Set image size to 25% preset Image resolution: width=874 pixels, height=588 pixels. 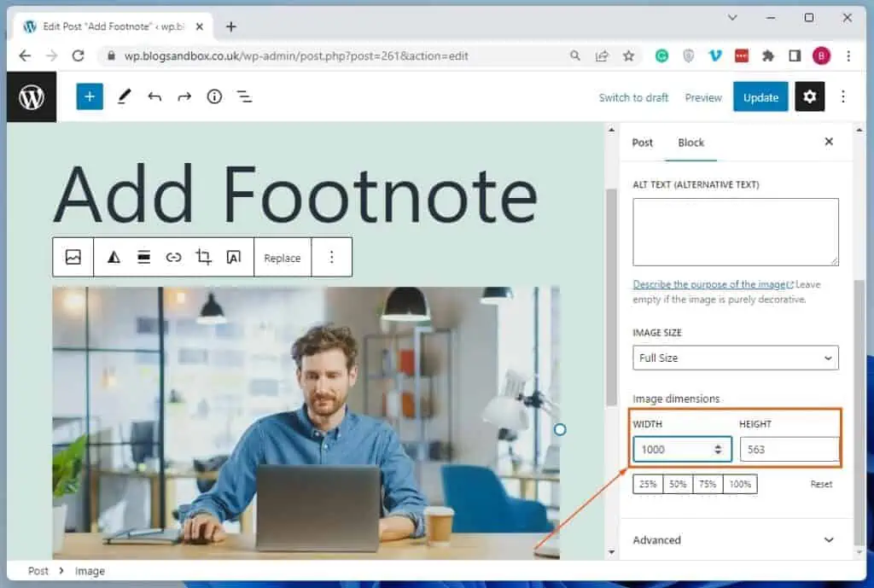(x=648, y=484)
